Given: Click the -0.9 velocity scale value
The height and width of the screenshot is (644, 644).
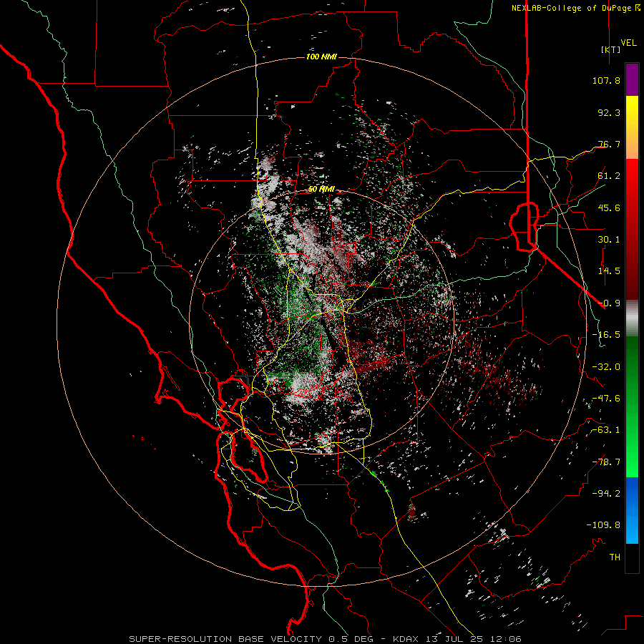Looking at the screenshot, I should pyautogui.click(x=609, y=303).
